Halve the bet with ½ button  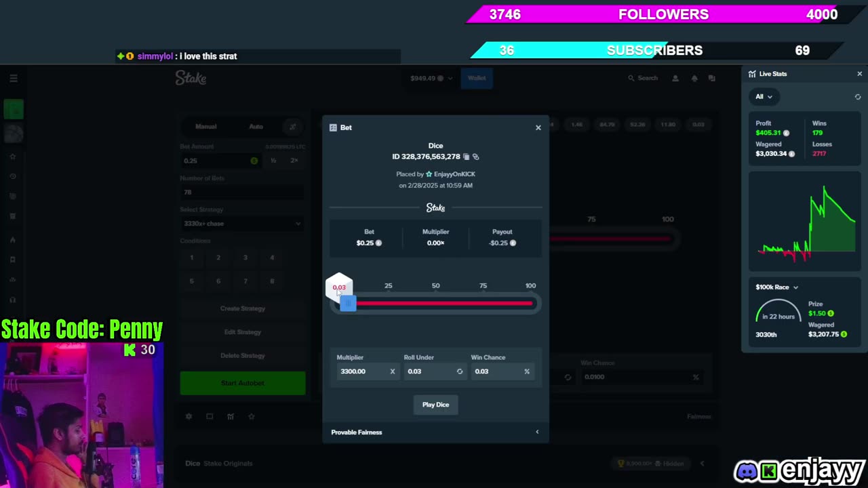pyautogui.click(x=273, y=161)
